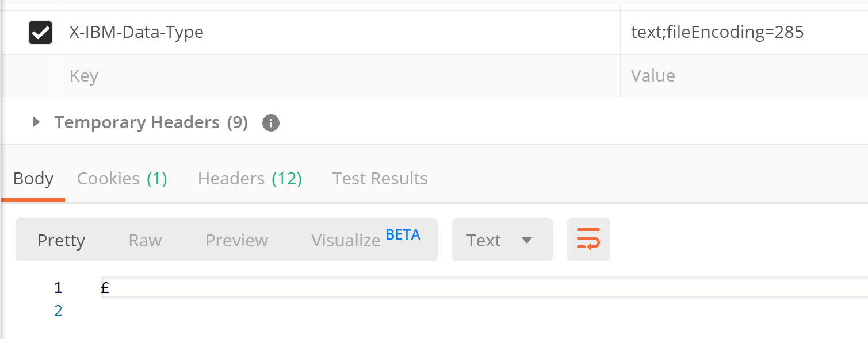This screenshot has width=868, height=339.
Task: Open the Preview response view
Action: 236,240
